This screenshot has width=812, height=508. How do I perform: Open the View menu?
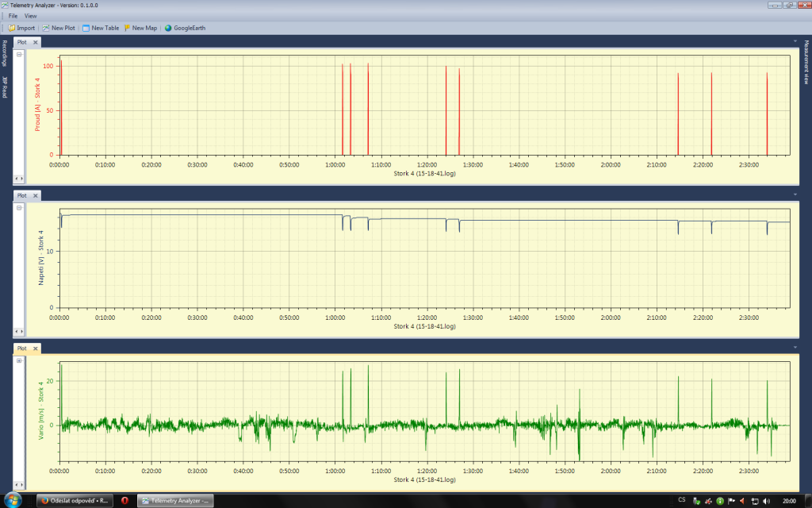(30, 16)
